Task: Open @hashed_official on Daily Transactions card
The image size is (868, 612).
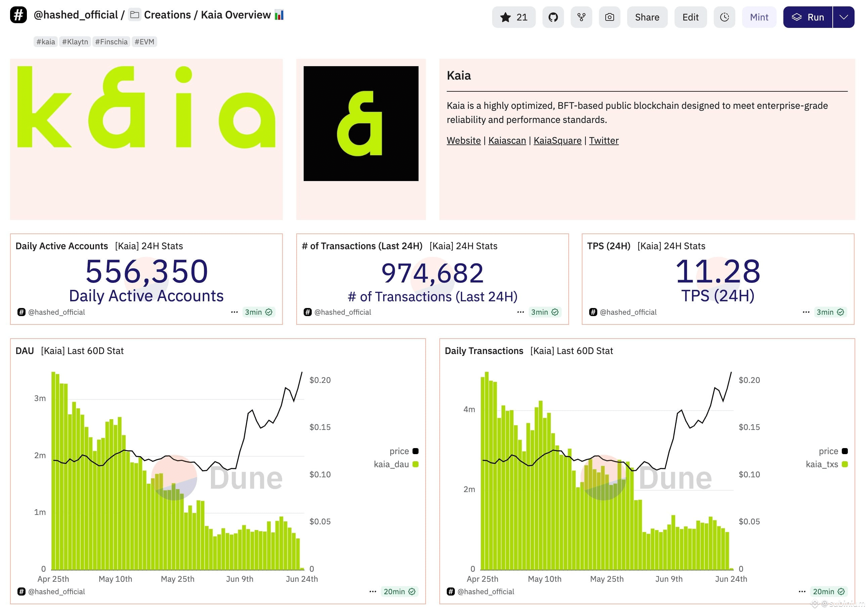Action: coord(485,592)
